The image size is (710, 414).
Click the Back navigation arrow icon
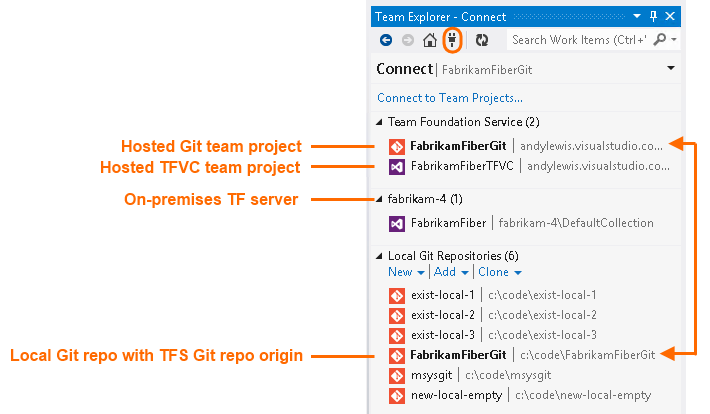(386, 40)
